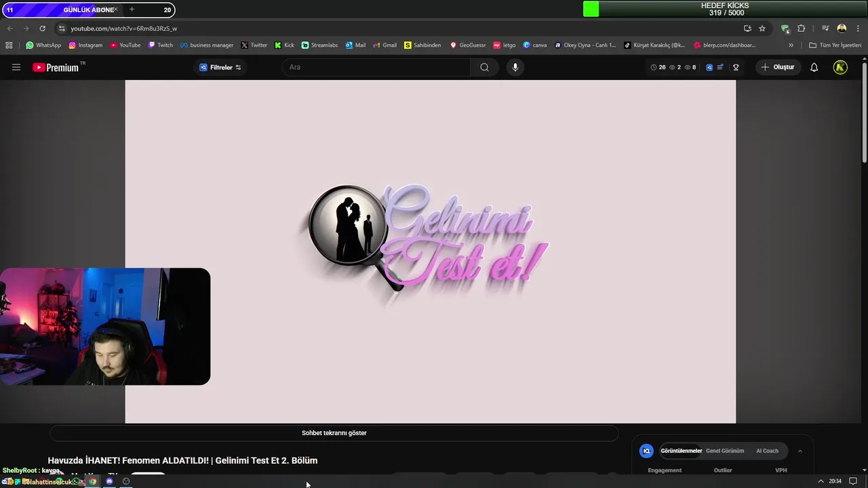Click the install app icon in address bar
The image size is (868, 488).
[x=747, y=28]
